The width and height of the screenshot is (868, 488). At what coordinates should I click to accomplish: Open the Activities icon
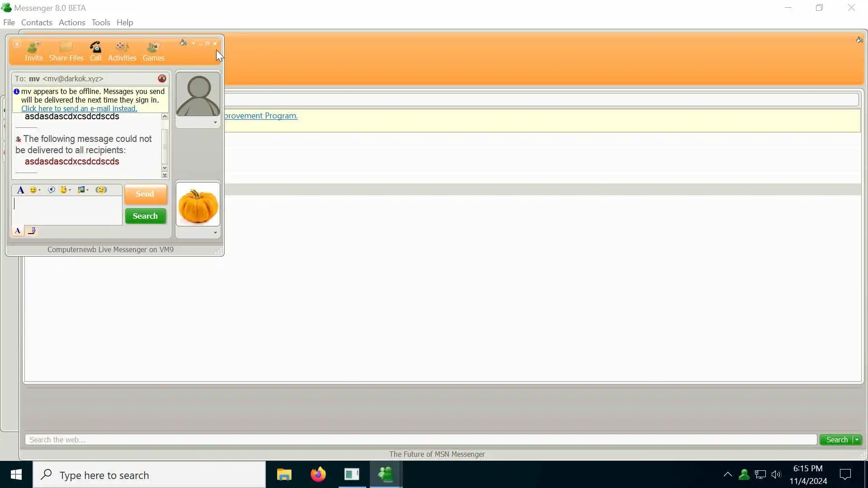(122, 51)
